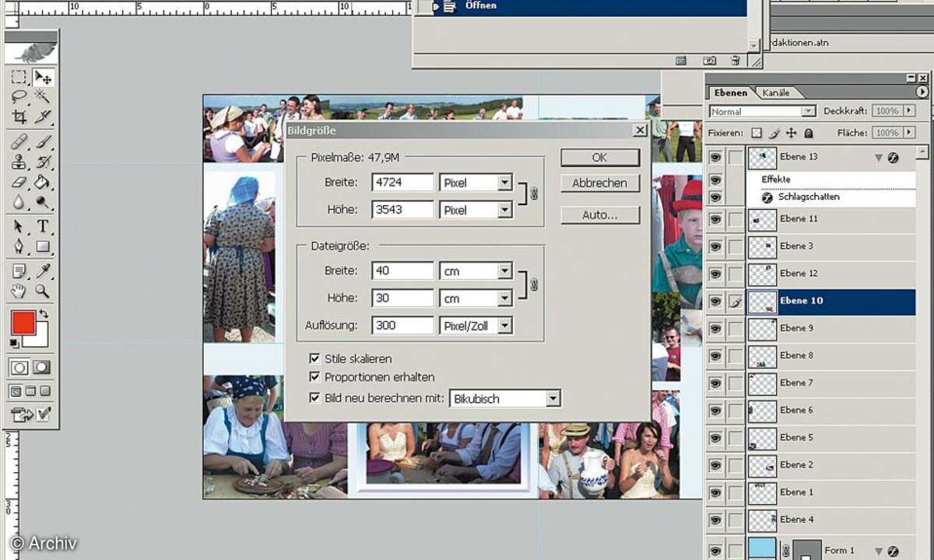Toggle the 'Stile skalieren' checkbox
The height and width of the screenshot is (560, 934).
coord(314,359)
